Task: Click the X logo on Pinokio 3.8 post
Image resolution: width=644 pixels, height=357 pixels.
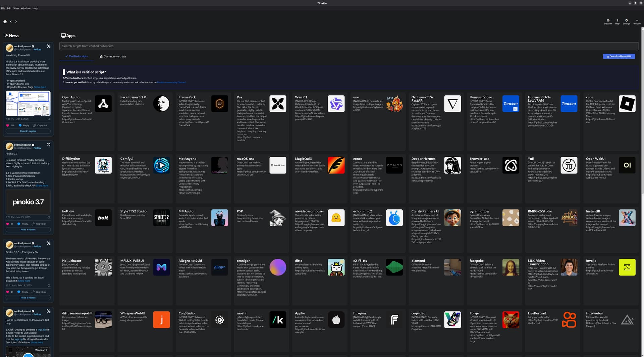Action: point(49,46)
